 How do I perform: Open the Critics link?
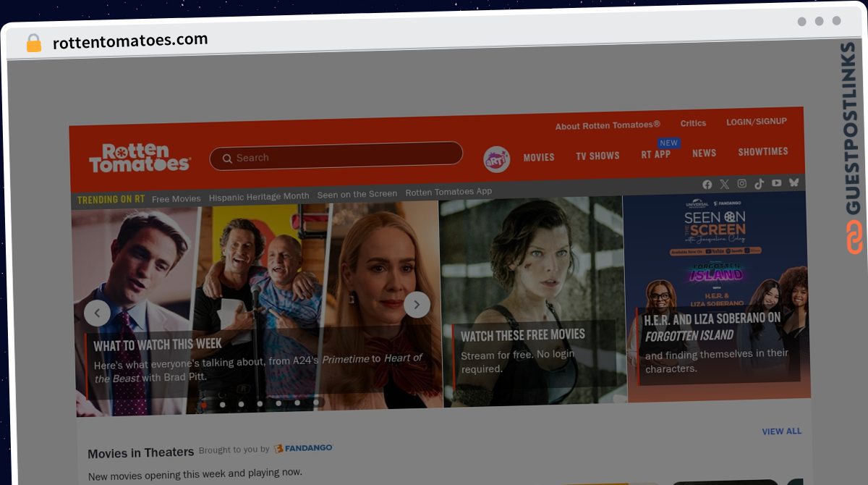tap(693, 123)
